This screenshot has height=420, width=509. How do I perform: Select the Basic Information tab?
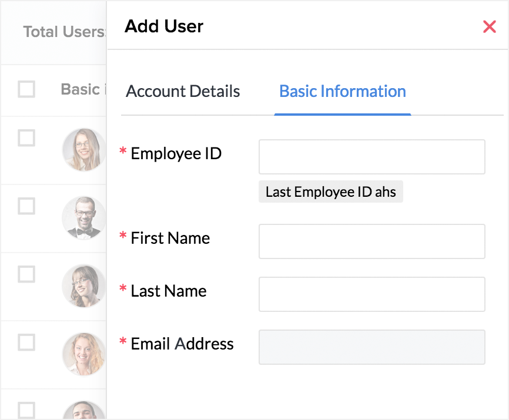coord(342,92)
